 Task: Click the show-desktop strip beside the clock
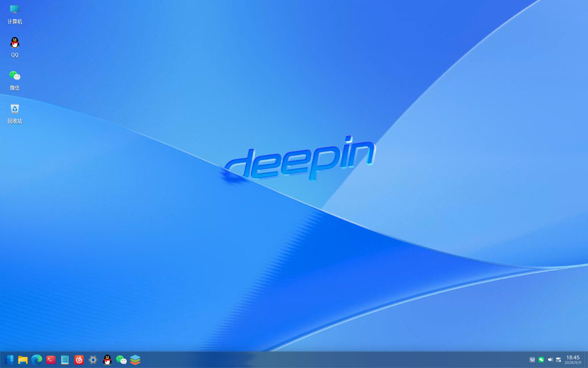click(x=586, y=360)
